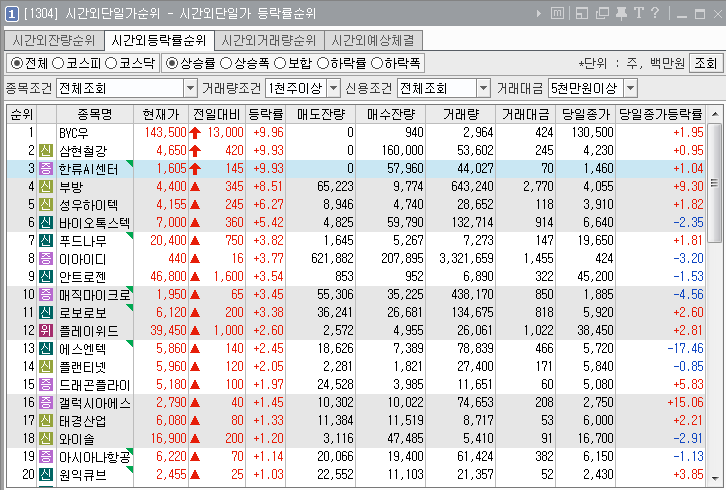Click the 순위 column header
Image resolution: width=726 pixels, height=490 pixels.
(x=22, y=114)
